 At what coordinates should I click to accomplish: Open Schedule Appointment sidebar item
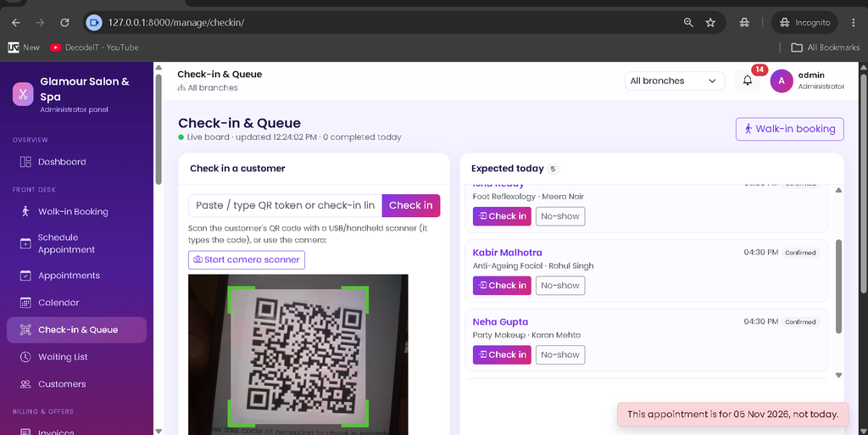tap(76, 243)
